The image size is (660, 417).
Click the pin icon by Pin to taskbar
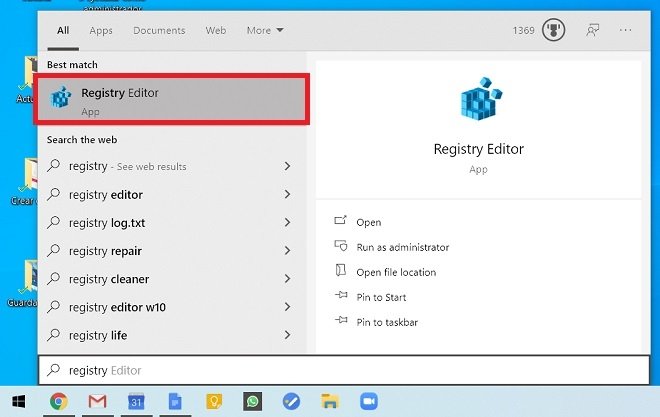(341, 320)
